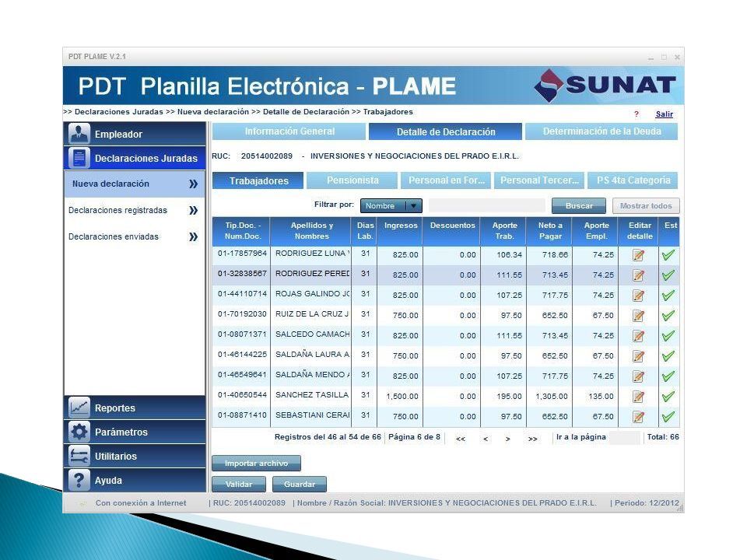Edit detail for SALCEDO CAMACH row
747x560 pixels.
[x=638, y=336]
